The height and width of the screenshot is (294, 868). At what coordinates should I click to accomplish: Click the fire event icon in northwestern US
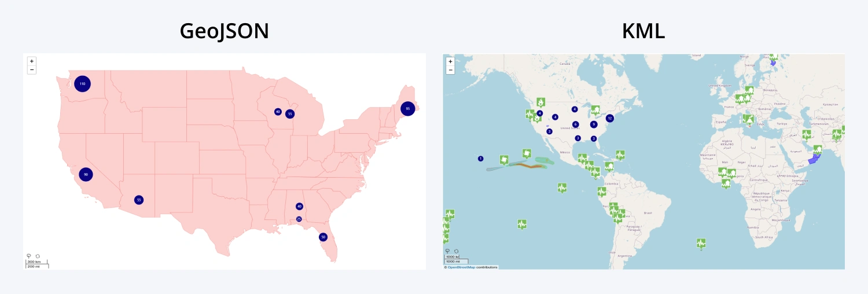tap(541, 102)
